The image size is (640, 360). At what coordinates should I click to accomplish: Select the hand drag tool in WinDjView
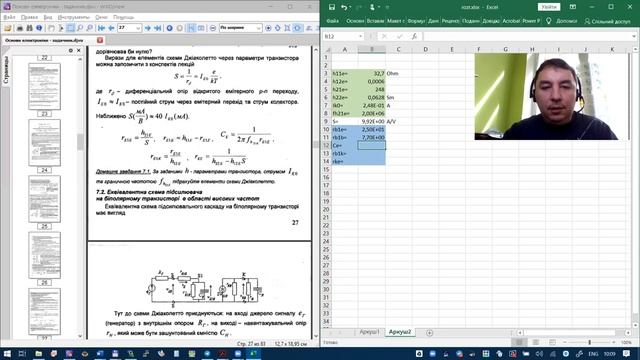tap(51, 28)
